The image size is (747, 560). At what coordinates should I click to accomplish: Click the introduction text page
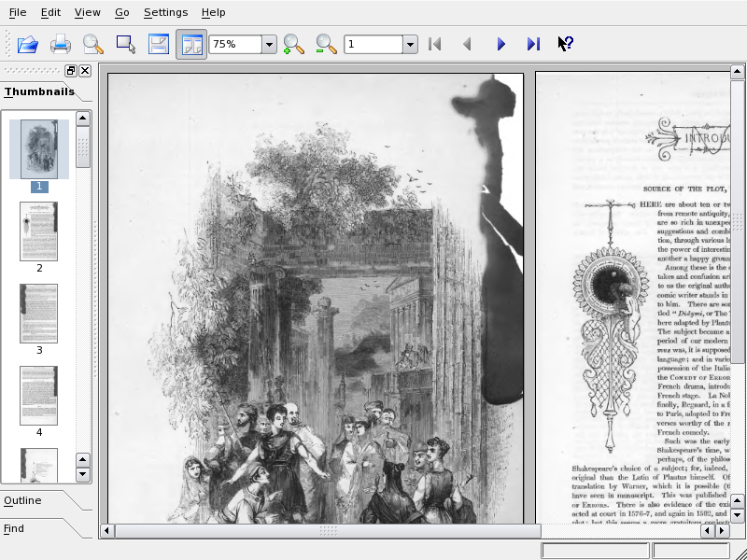633,299
